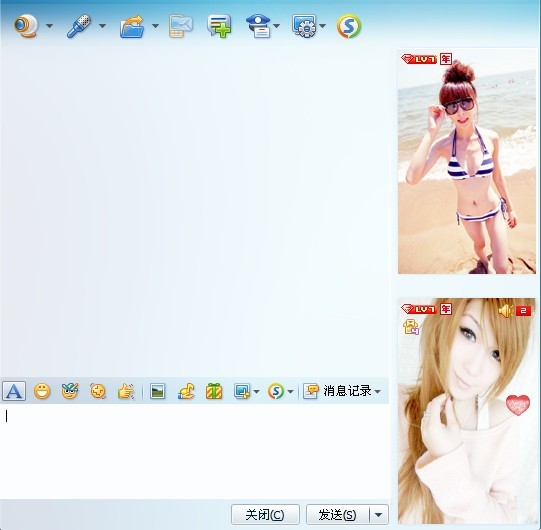Click the speaker icon on bottom avatar
The height and width of the screenshot is (530, 541).
pos(506,311)
